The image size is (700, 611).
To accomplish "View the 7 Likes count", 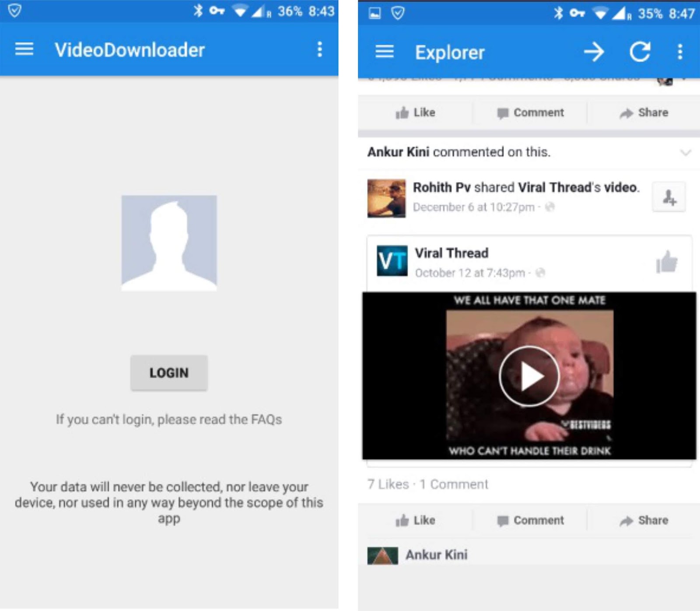I will (388, 484).
